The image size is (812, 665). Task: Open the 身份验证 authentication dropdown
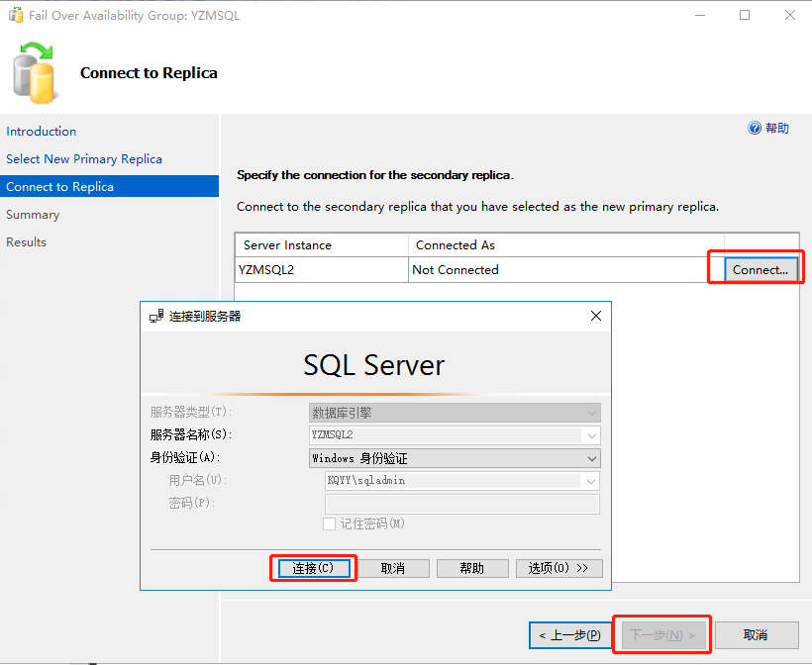click(x=592, y=458)
